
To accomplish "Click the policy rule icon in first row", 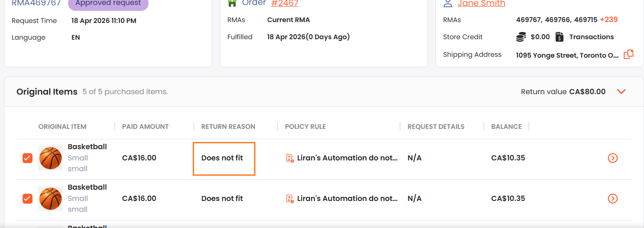I will click(290, 158).
